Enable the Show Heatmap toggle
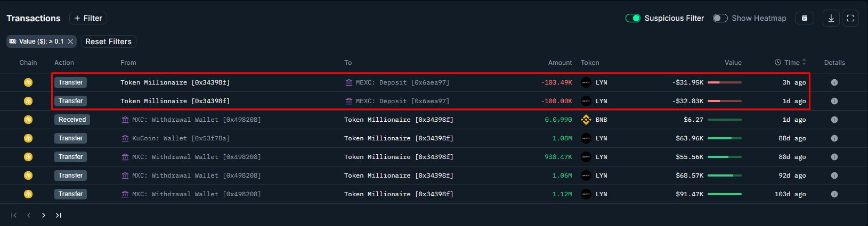Screen dimensions: 868x226 [x=720, y=18]
